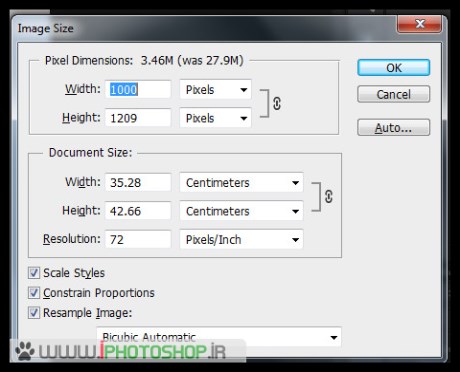Toggle the Resample Image checkbox
The height and width of the screenshot is (372, 460).
click(34, 313)
